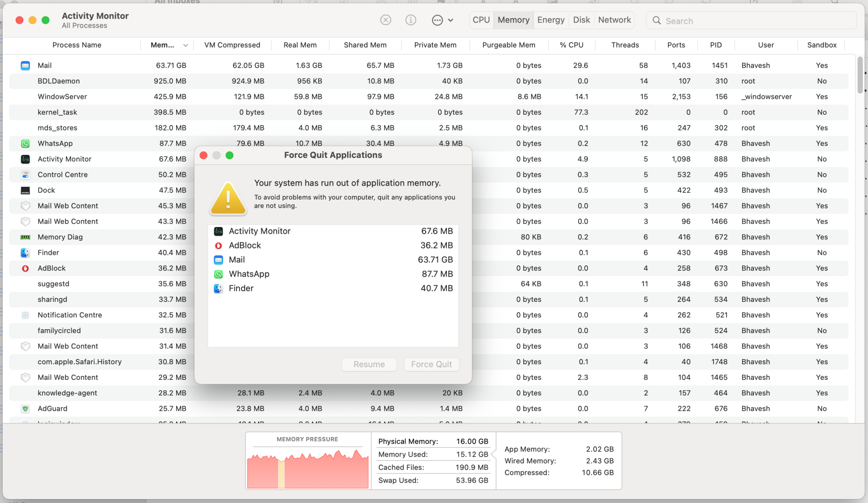Sort by the Threads column header
Screen dimensions: 868x503
(x=625, y=45)
